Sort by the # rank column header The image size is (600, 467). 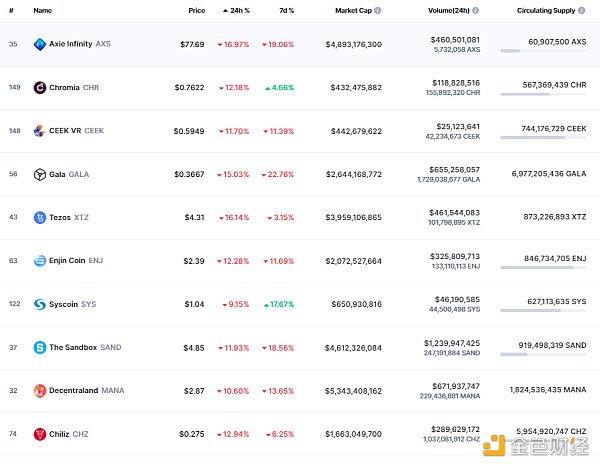pyautogui.click(x=12, y=11)
